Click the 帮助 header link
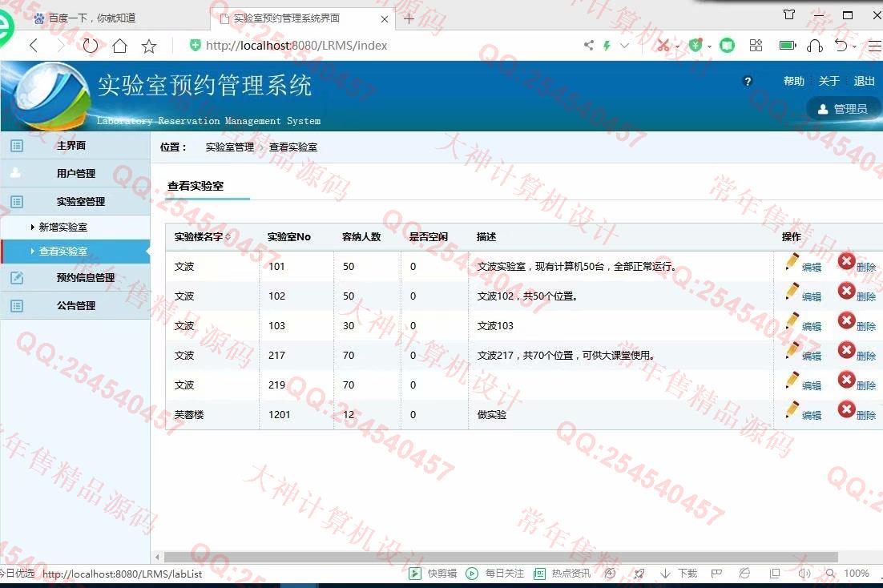Viewport: 883px width, 588px height. click(x=793, y=81)
